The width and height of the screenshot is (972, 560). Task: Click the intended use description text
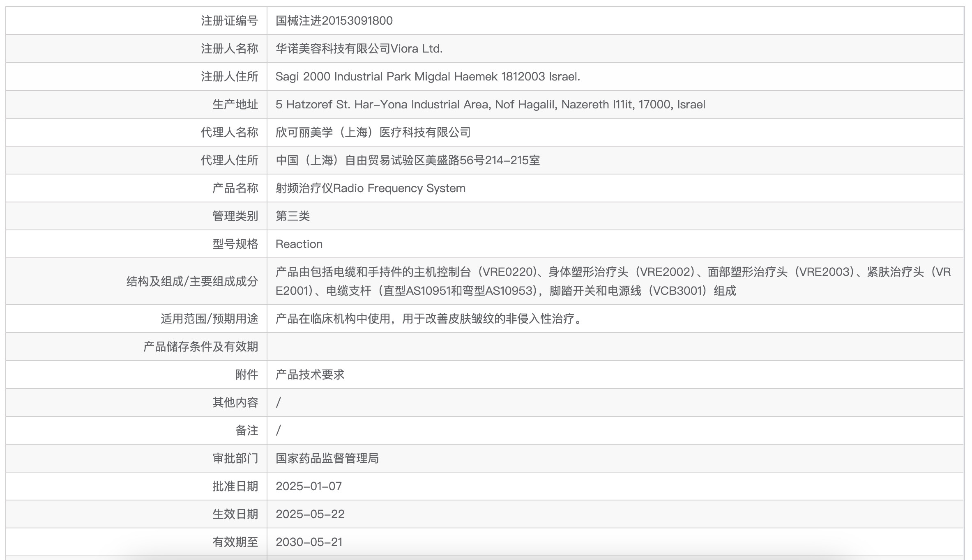[x=429, y=319]
